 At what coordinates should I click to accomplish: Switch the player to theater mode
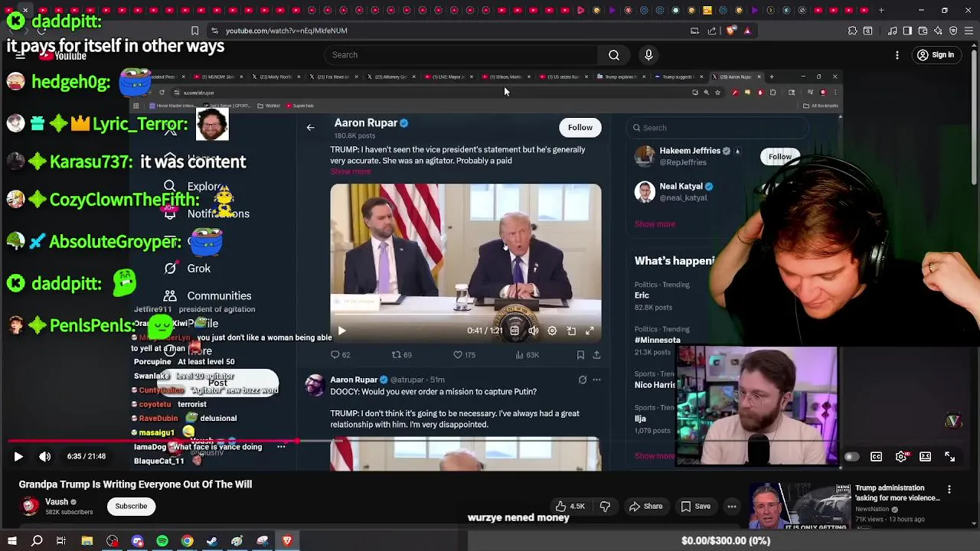[925, 457]
